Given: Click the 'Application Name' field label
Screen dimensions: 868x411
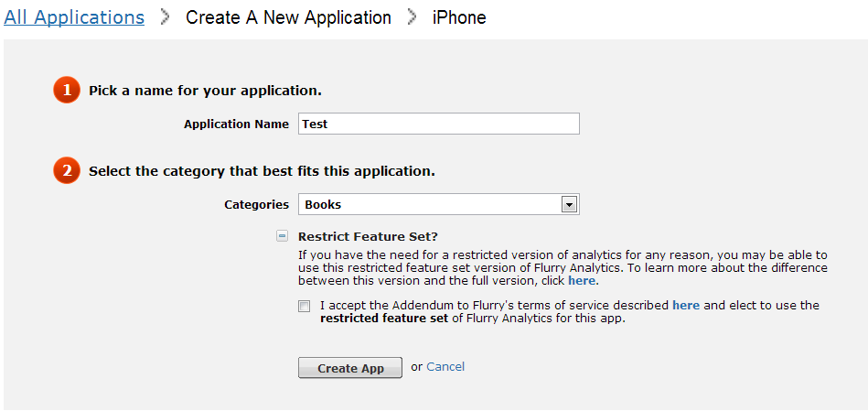Looking at the screenshot, I should [x=236, y=124].
